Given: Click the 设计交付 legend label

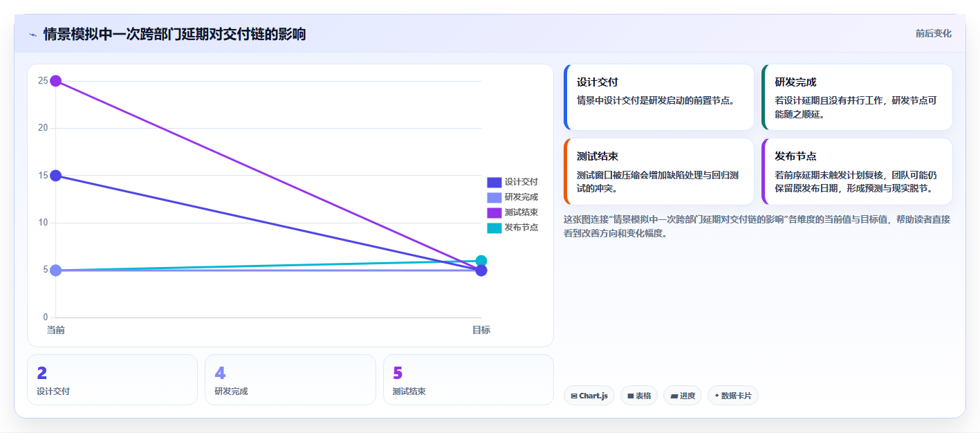Looking at the screenshot, I should pos(521,182).
